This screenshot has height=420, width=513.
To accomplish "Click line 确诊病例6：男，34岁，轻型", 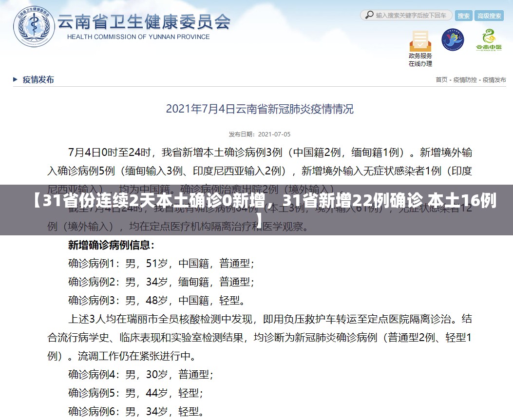I will pyautogui.click(x=136, y=412).
